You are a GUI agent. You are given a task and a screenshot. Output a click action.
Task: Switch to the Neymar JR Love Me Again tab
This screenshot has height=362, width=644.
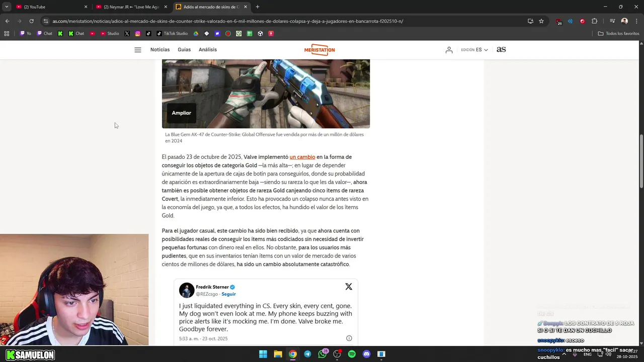coord(132,7)
